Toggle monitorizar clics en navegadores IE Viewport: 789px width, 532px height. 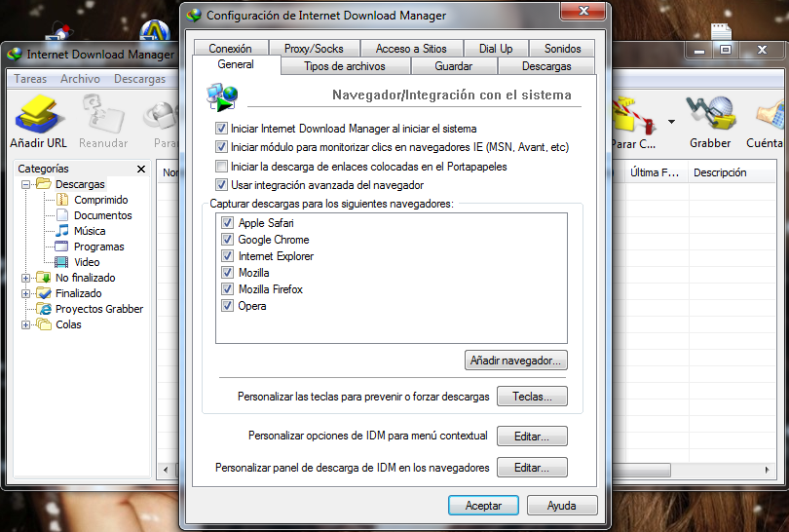(x=221, y=147)
